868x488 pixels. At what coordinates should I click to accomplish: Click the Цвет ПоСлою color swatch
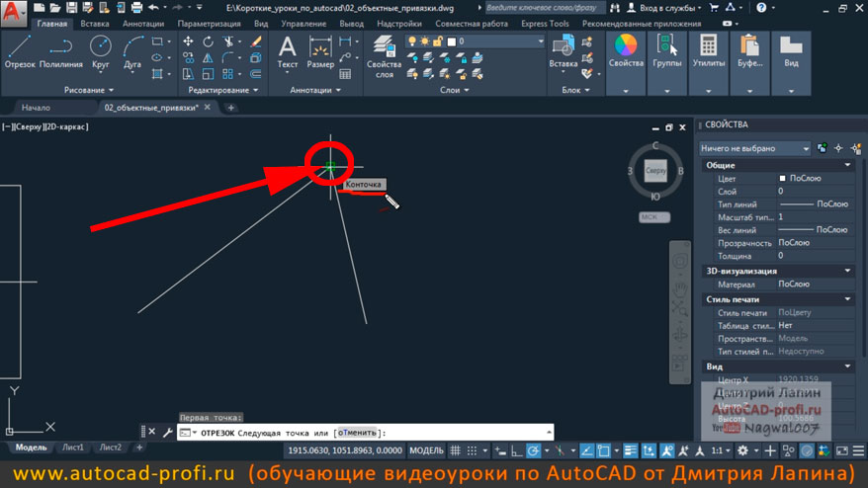pos(782,178)
